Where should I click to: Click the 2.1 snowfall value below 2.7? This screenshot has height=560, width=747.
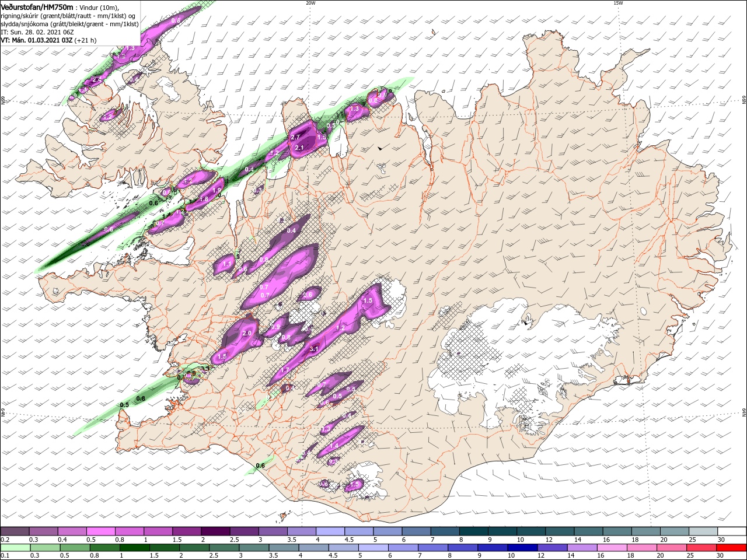300,148
